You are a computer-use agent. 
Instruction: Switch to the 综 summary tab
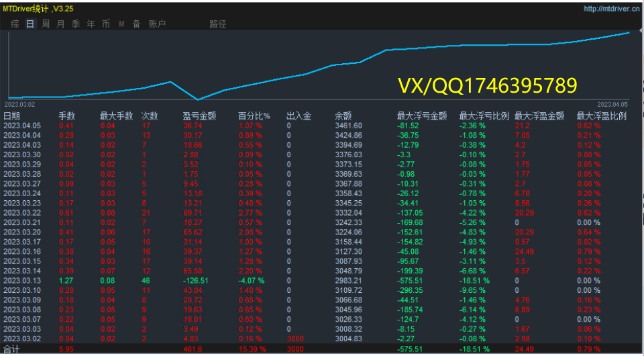click(x=15, y=24)
